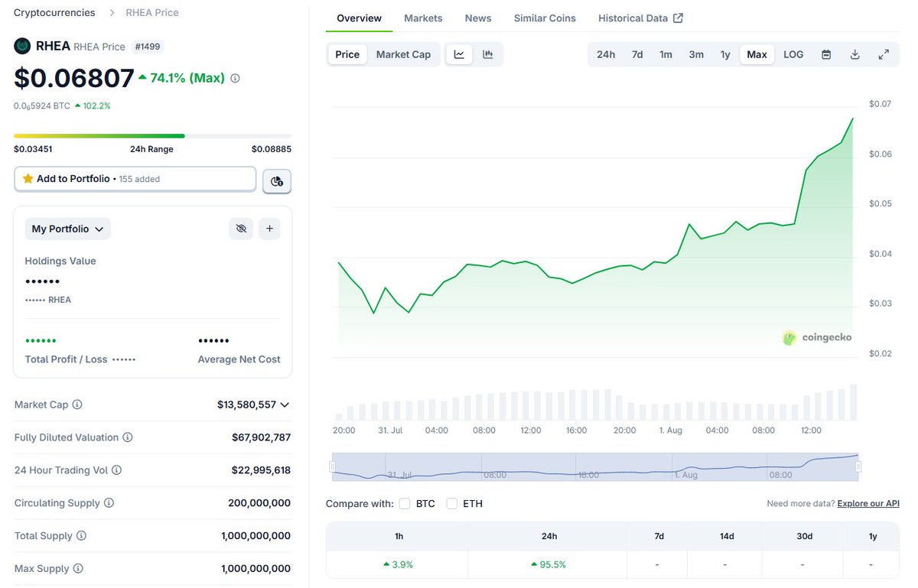918x588 pixels.
Task: Toggle the LOG scale option
Action: click(793, 54)
